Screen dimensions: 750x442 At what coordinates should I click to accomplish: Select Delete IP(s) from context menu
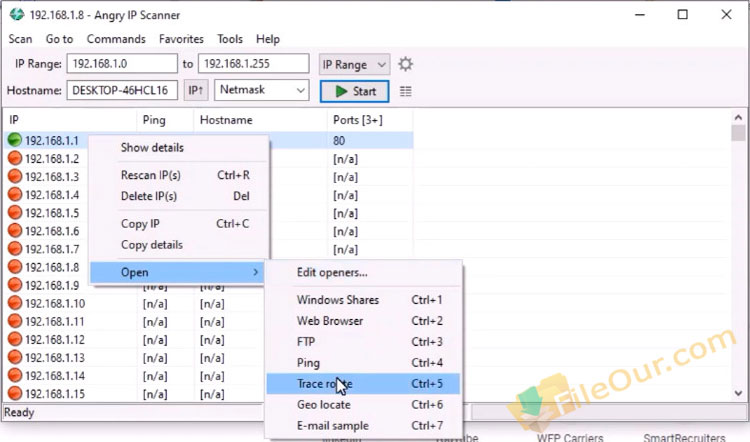coord(179,196)
